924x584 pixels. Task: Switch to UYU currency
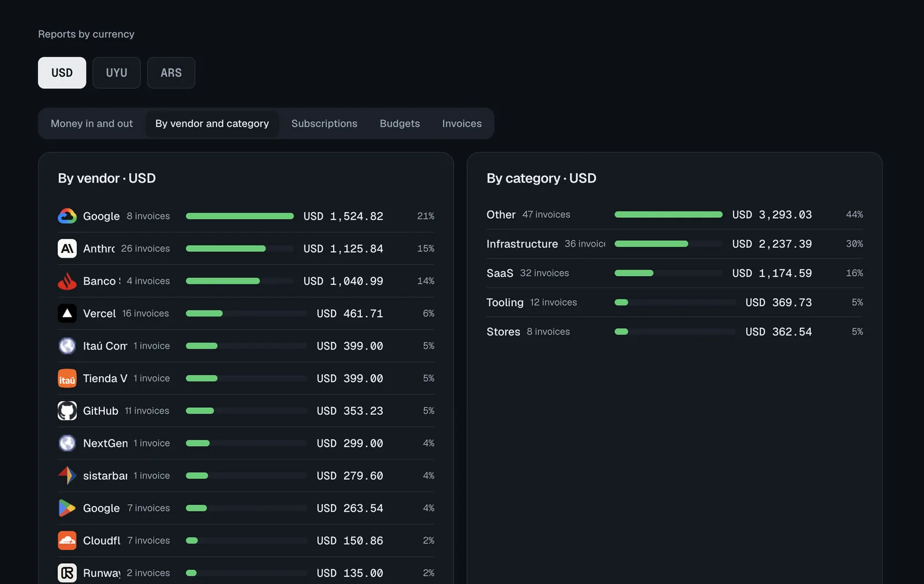point(116,73)
